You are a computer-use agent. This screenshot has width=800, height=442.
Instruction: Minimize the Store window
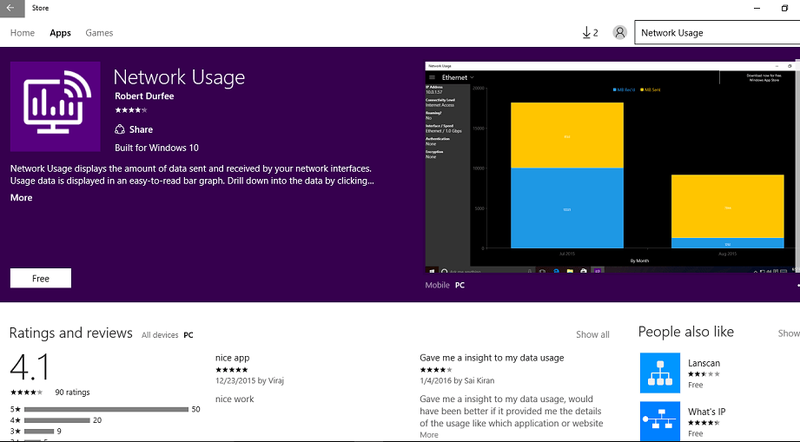tap(757, 8)
